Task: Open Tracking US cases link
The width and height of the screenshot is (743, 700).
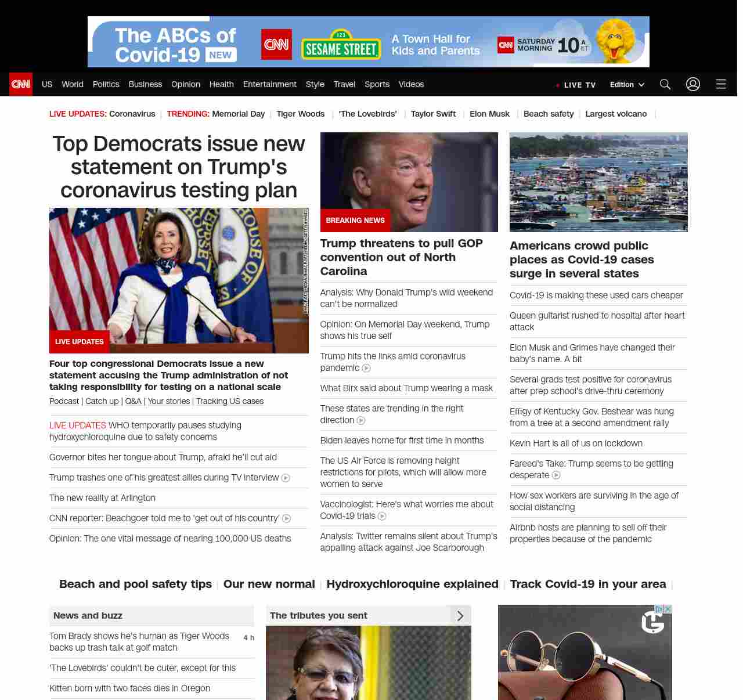Action: click(230, 401)
